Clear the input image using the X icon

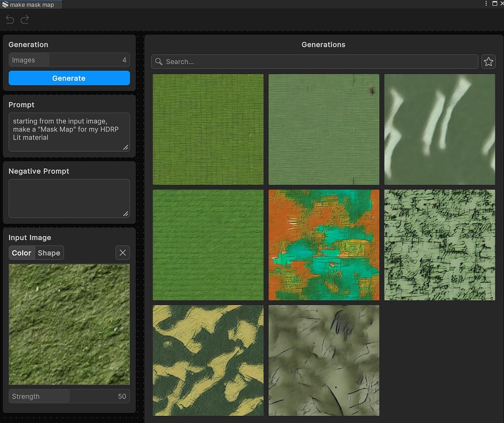coord(123,252)
